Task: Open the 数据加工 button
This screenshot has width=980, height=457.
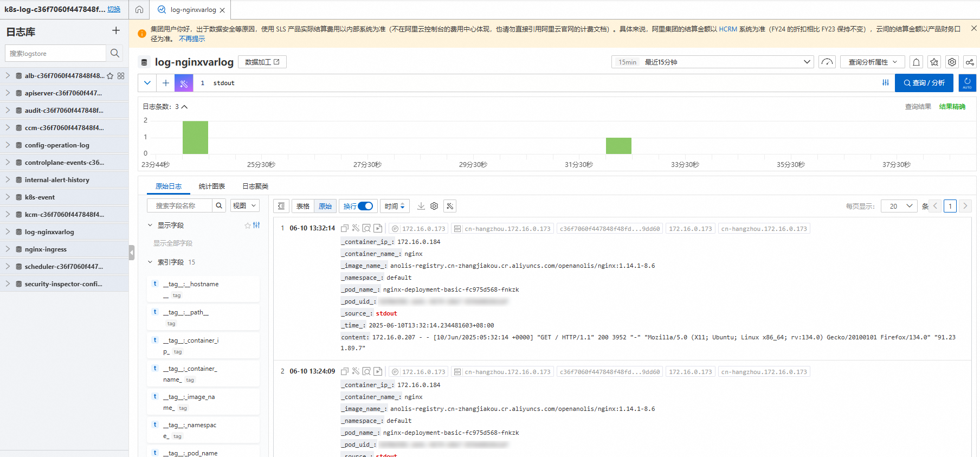Action: tap(262, 62)
